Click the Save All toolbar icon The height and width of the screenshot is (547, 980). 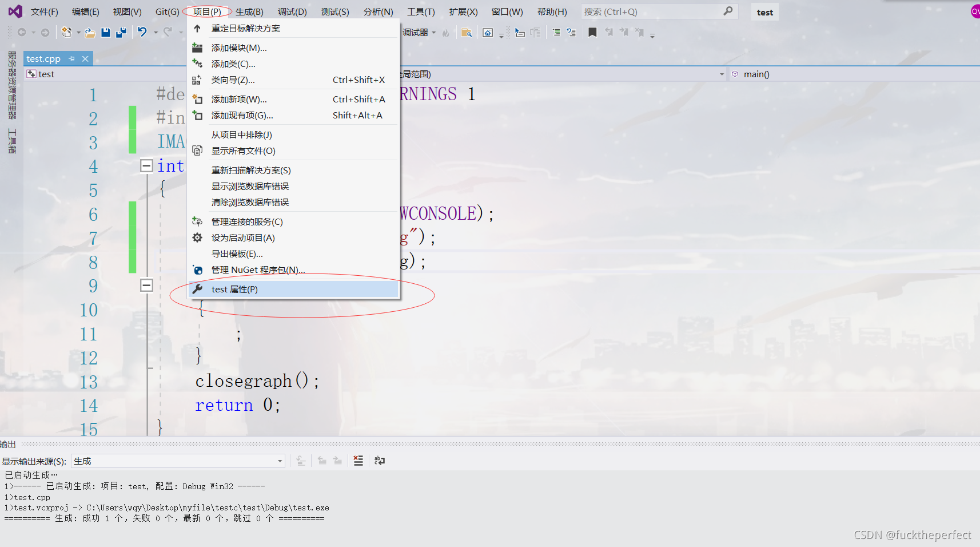121,33
